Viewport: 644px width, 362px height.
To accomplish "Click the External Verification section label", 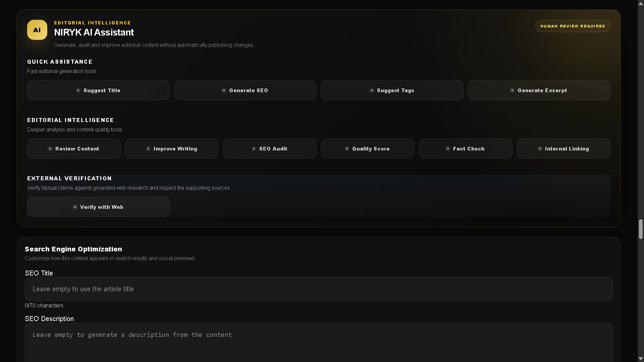I will 69,178.
